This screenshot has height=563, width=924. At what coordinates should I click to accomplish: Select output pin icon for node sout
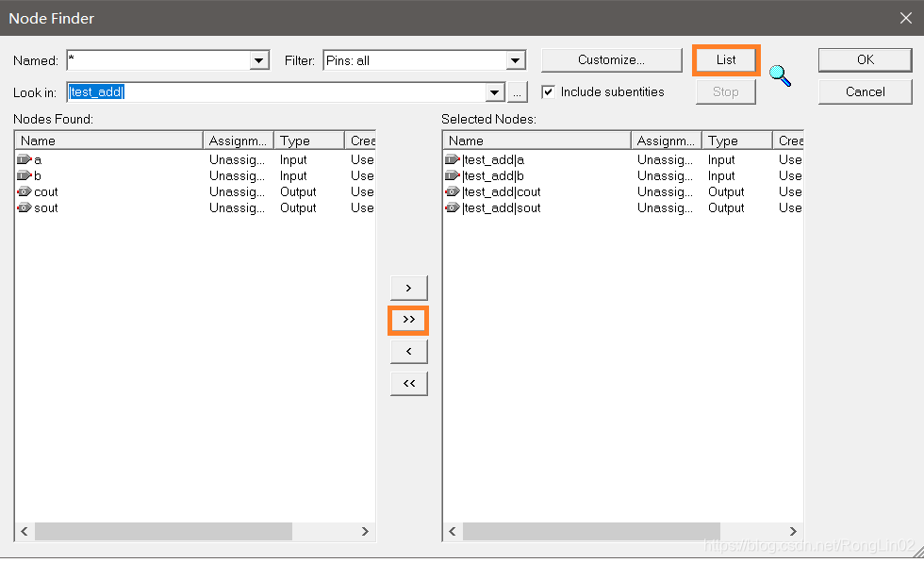pos(25,207)
